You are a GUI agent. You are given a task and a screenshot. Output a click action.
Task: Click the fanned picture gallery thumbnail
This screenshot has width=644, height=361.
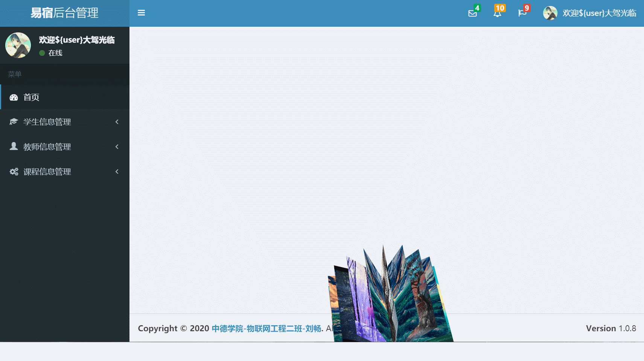(x=390, y=294)
